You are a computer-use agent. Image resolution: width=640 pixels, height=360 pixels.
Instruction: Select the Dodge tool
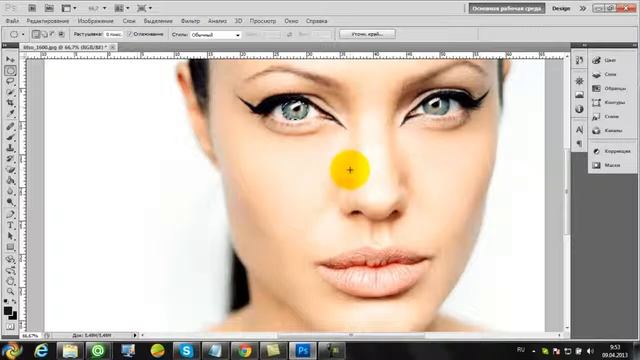10,202
